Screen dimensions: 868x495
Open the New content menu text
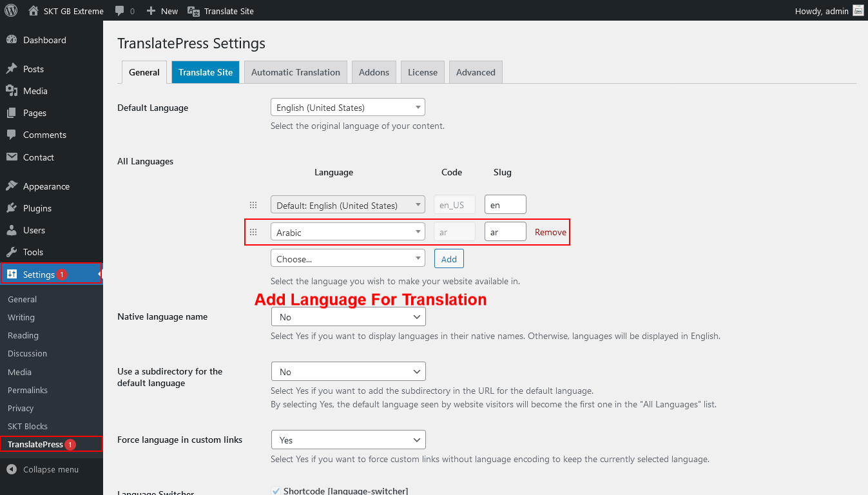click(x=169, y=11)
